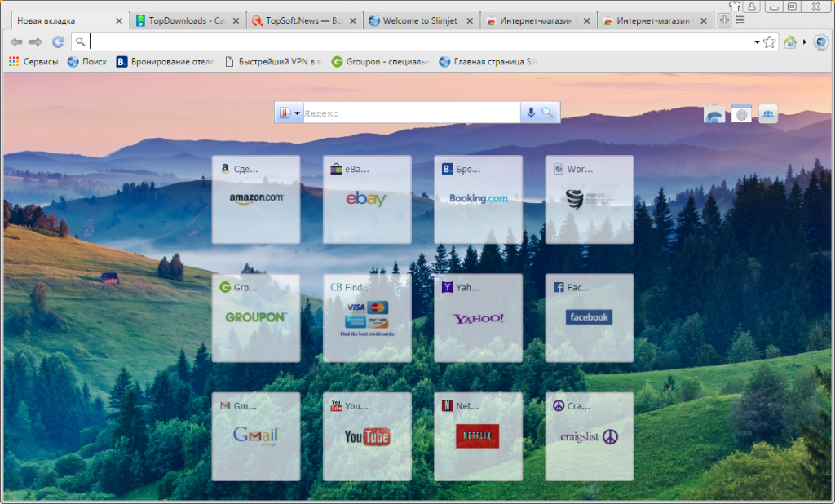Screen dimensions: 835x504
Task: Click the wallpaper icon above speed dial
Action: coord(714,113)
